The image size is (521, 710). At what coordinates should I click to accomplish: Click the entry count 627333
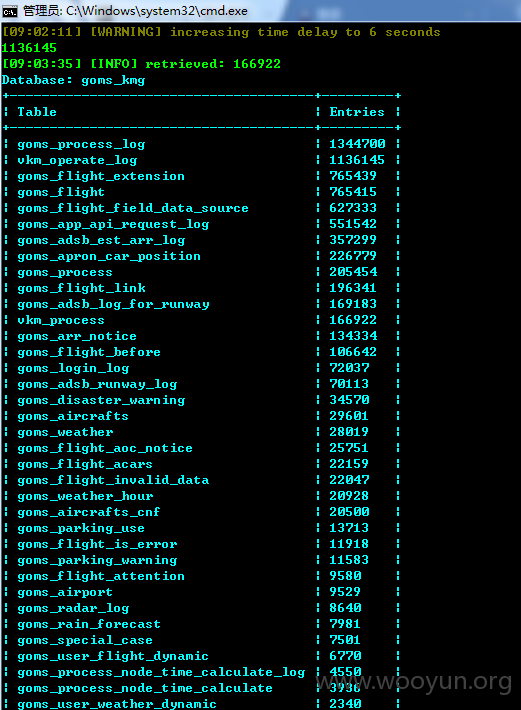(353, 208)
